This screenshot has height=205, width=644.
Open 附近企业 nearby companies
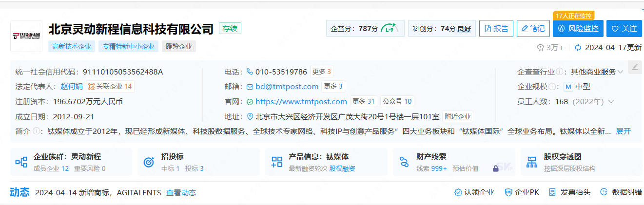click(458, 116)
